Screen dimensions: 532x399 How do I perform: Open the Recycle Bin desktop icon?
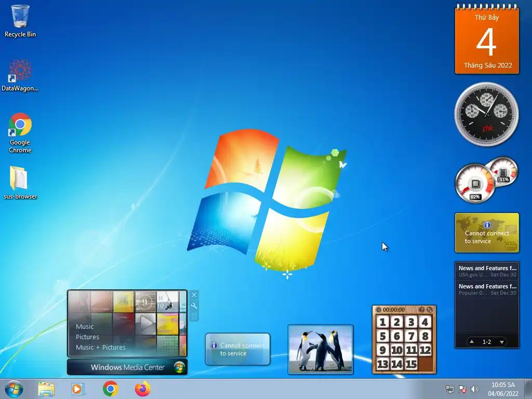[x=20, y=21]
